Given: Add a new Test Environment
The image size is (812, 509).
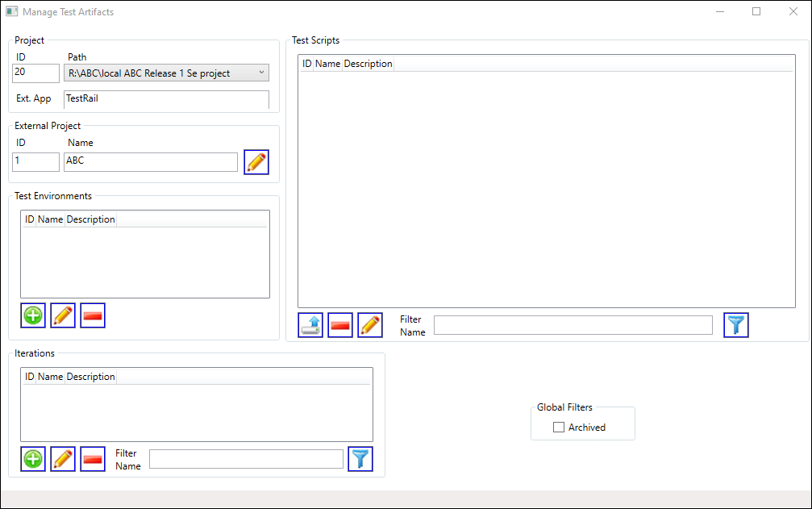Looking at the screenshot, I should [32, 315].
